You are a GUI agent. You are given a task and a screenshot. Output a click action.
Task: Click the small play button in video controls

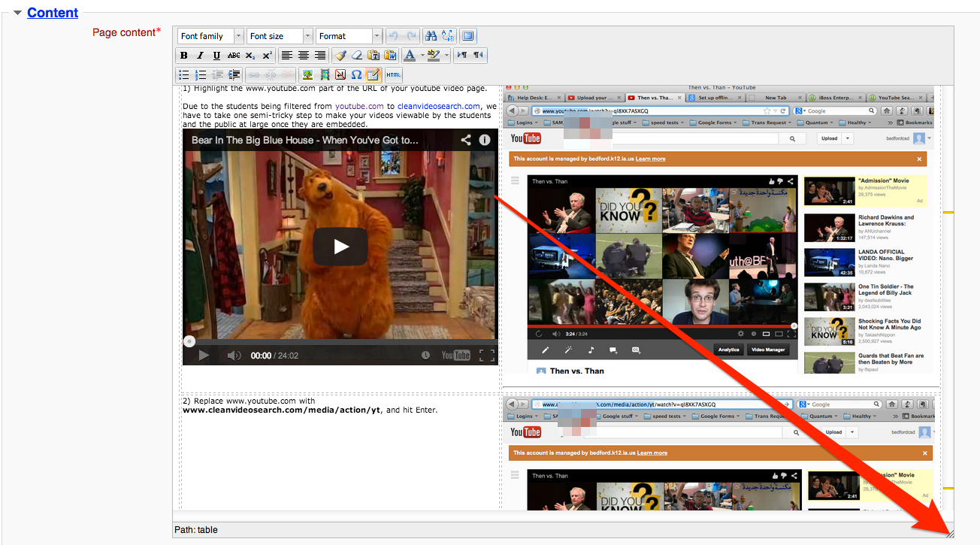coord(204,356)
